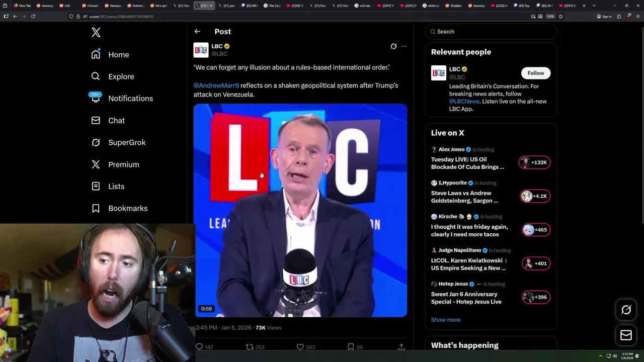
Task: Open the @AndrewMarr9 mention link
Action: click(216, 85)
